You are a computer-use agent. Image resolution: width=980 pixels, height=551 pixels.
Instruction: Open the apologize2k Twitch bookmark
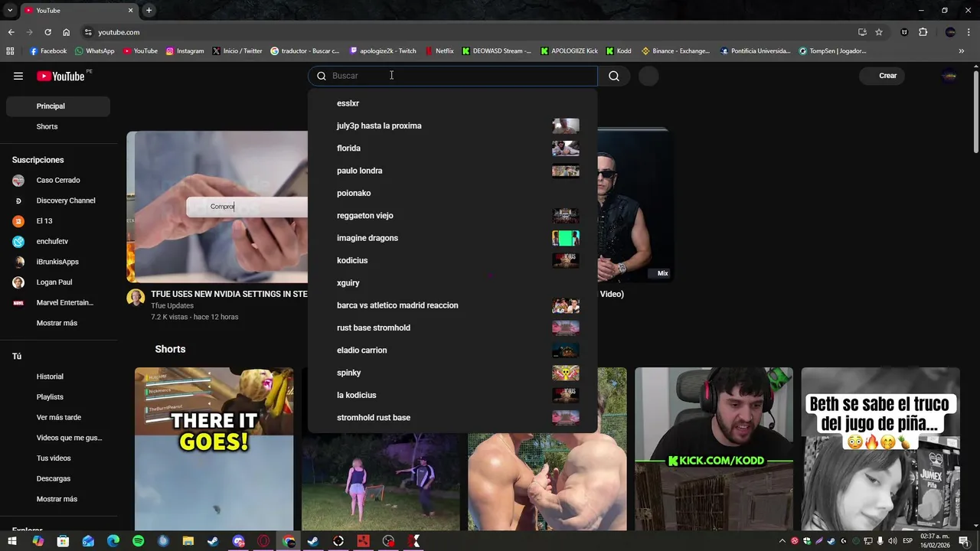tap(383, 51)
